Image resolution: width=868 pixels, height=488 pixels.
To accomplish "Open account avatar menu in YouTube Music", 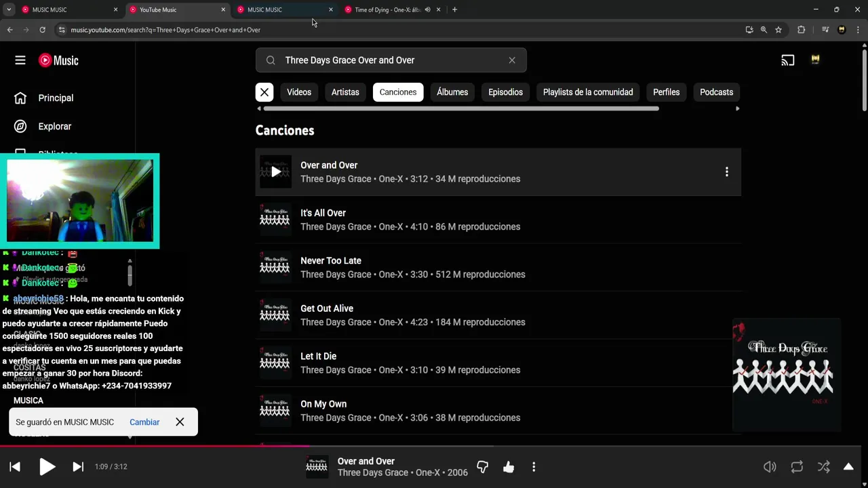I will [x=815, y=60].
